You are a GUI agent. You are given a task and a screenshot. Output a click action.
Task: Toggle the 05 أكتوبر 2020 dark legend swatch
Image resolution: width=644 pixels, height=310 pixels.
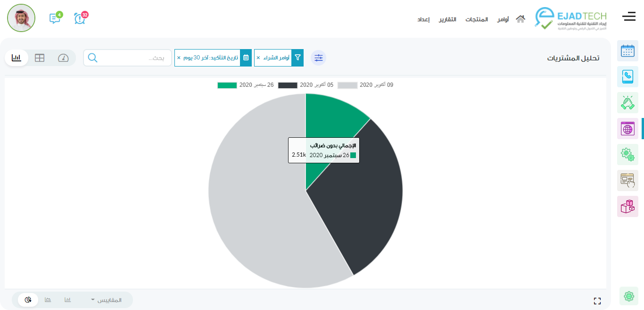pos(288,85)
